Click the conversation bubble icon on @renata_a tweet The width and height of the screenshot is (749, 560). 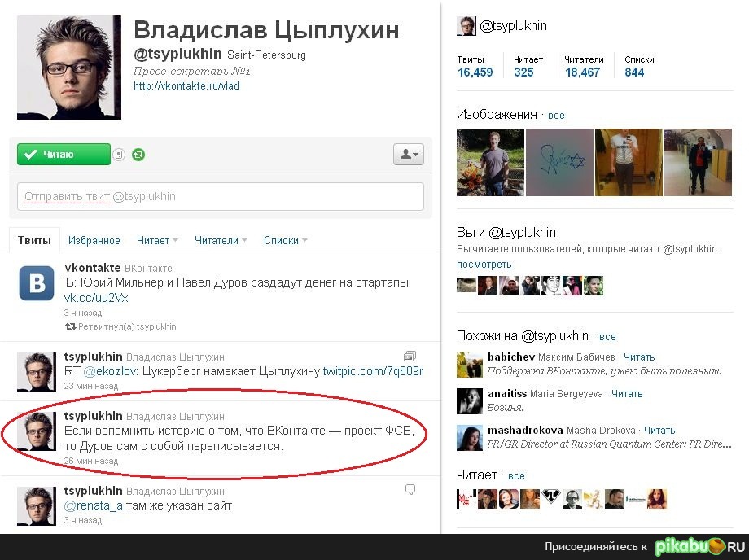click(410, 489)
